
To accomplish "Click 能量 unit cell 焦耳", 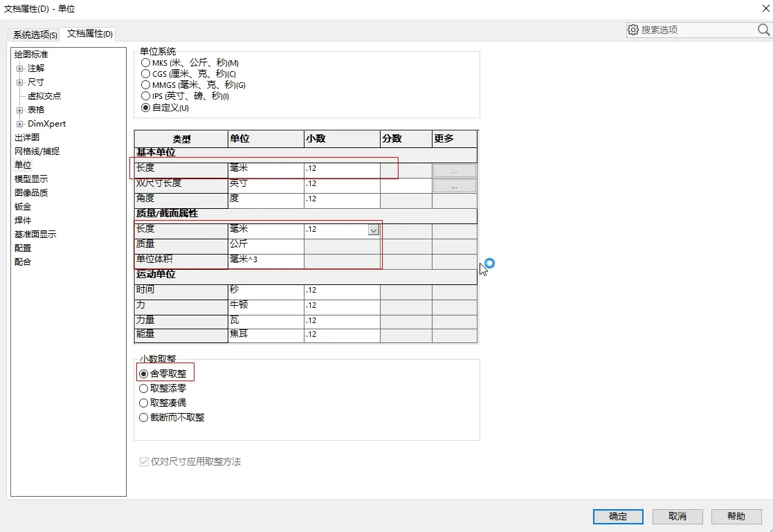I will pos(266,336).
